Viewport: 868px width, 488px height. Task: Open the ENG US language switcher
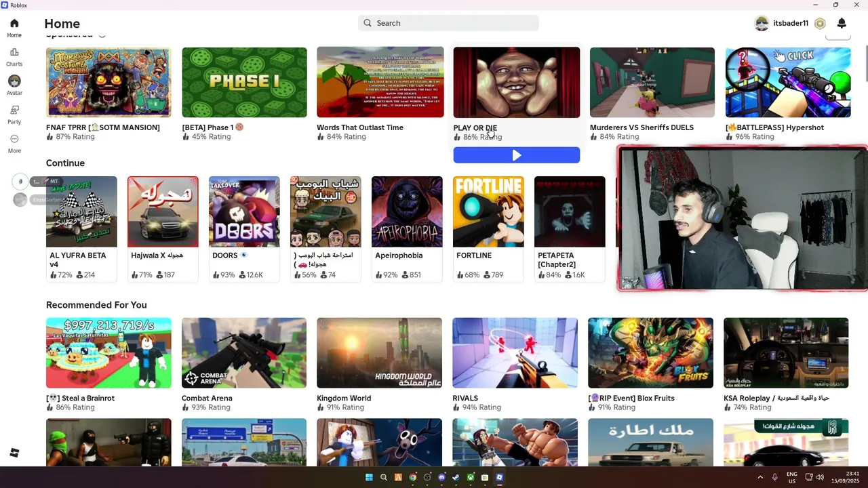792,477
